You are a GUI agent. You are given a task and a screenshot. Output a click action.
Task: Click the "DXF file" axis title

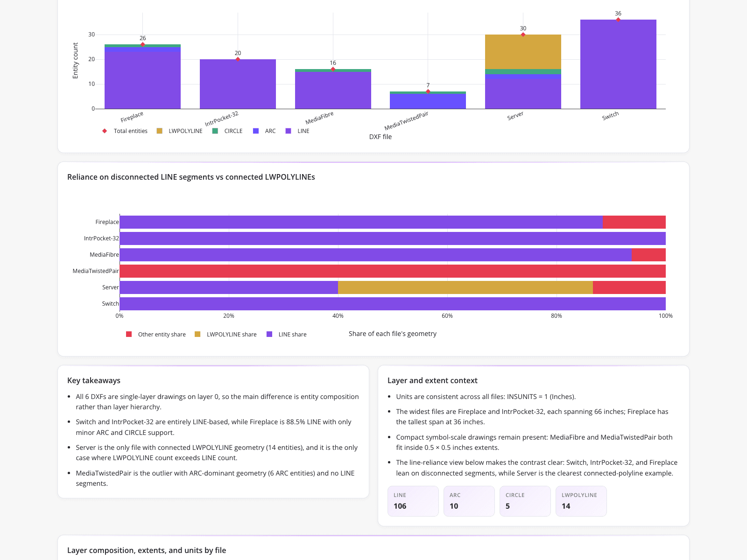click(x=381, y=137)
